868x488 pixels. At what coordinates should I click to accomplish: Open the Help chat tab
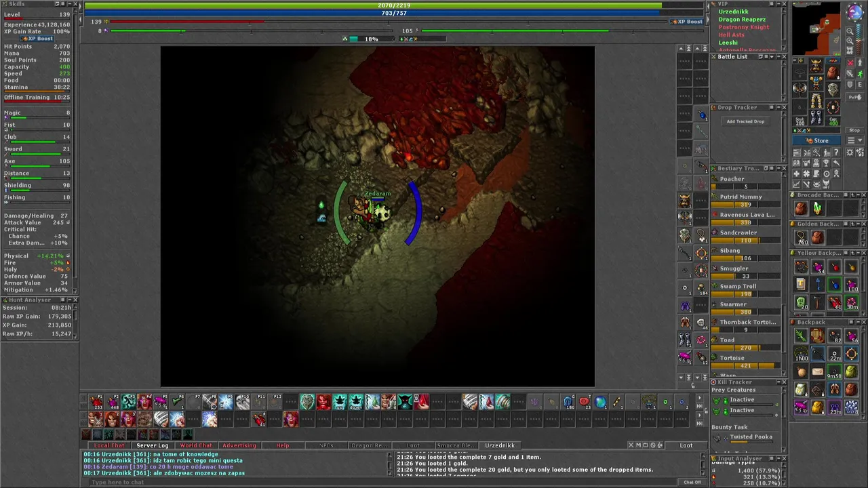(x=283, y=445)
